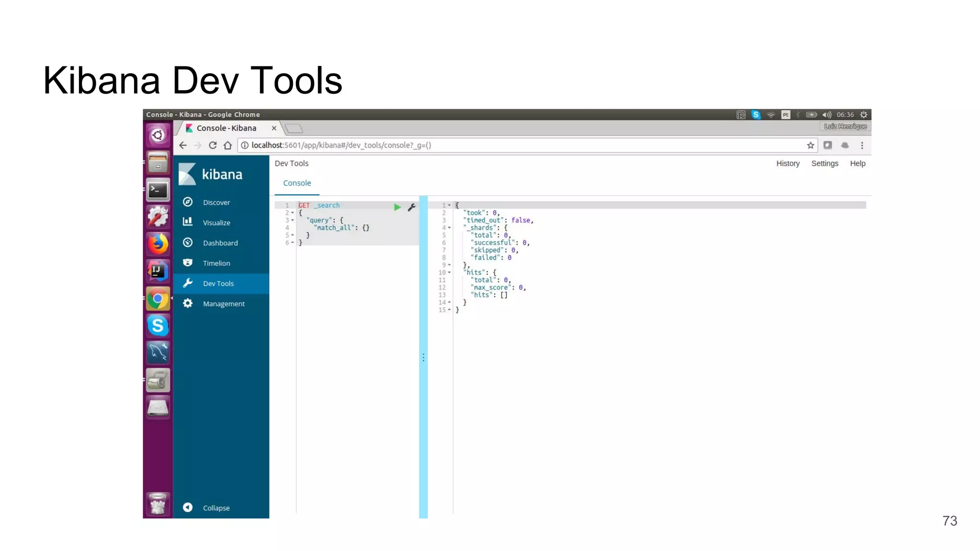
Task: Reload the Kibana page
Action: click(x=213, y=145)
